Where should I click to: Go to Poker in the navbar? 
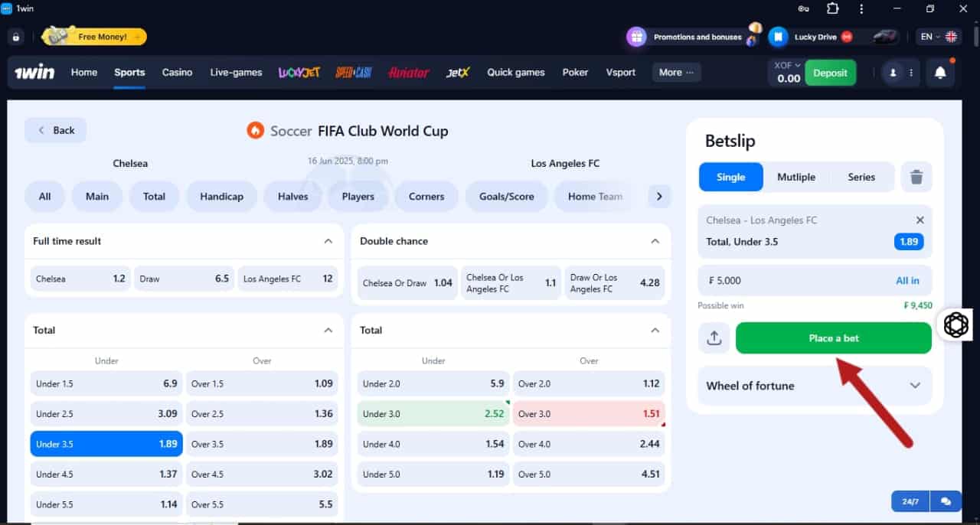coord(575,73)
